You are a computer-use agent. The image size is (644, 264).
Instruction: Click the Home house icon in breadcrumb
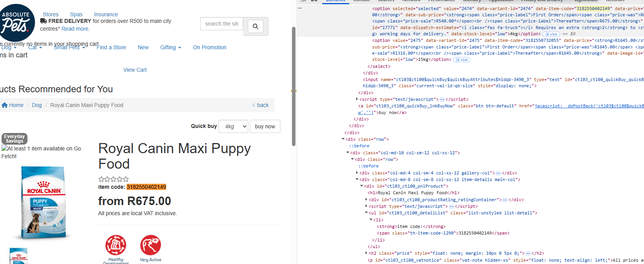(5, 105)
